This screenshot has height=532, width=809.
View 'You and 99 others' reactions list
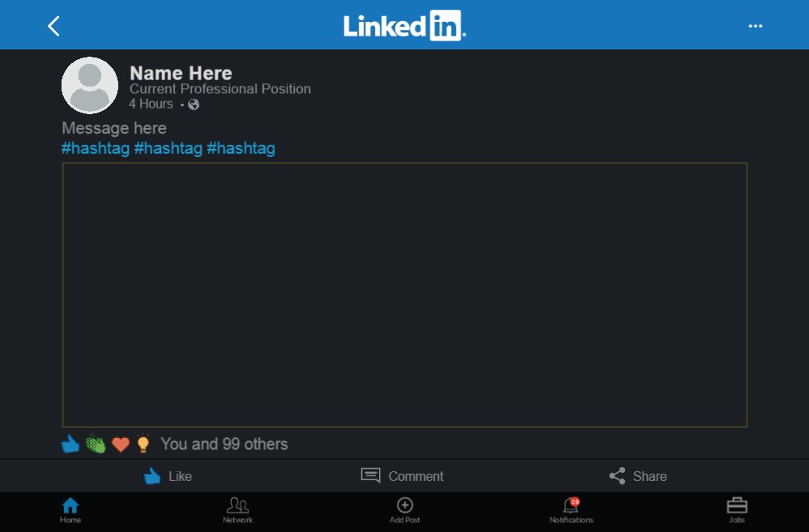224,444
